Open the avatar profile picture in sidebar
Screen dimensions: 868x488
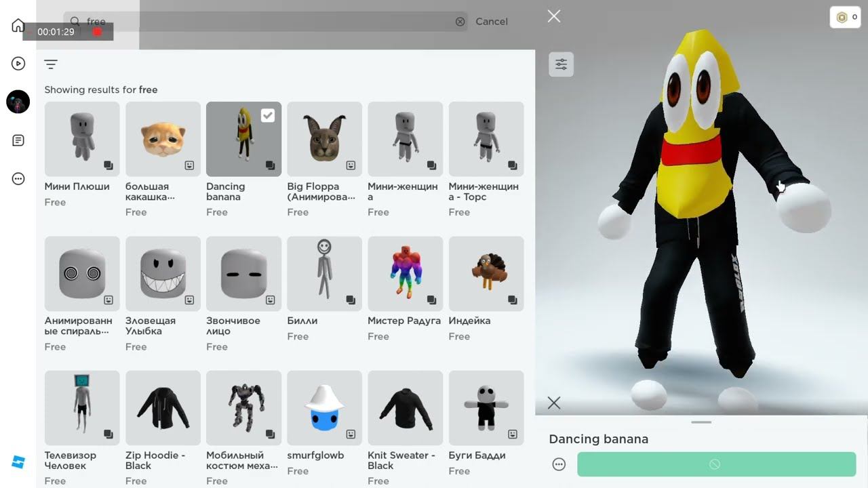point(18,102)
